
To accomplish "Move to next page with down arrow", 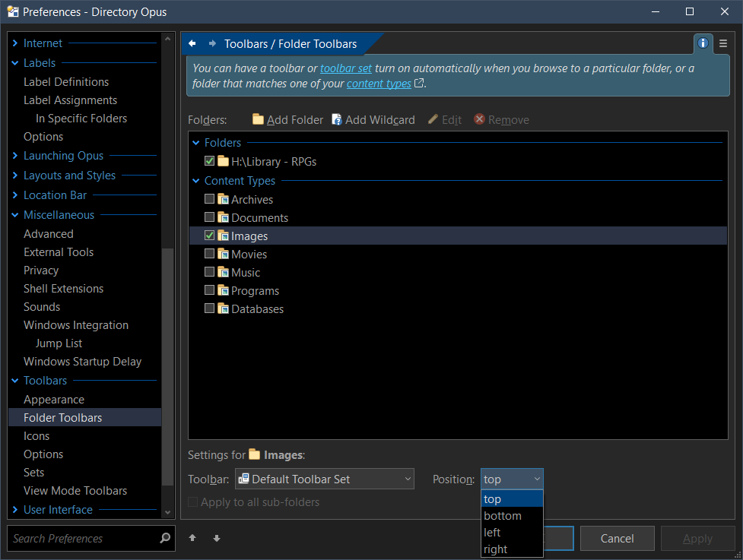I will (217, 538).
